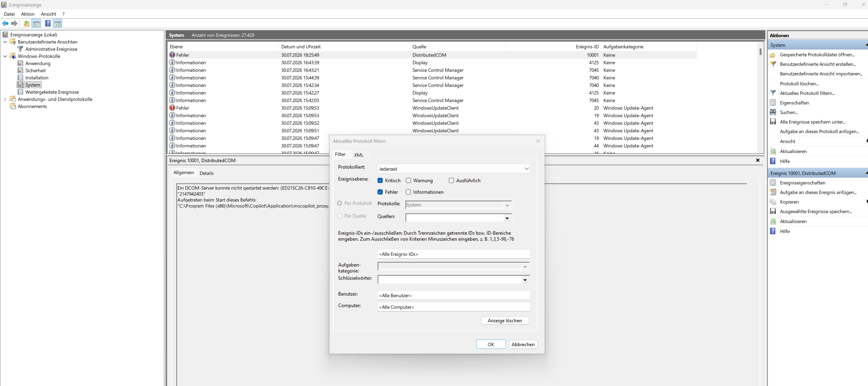
Task: Collapse Benutzerdefinierte Ansichten tree node
Action: pos(5,42)
